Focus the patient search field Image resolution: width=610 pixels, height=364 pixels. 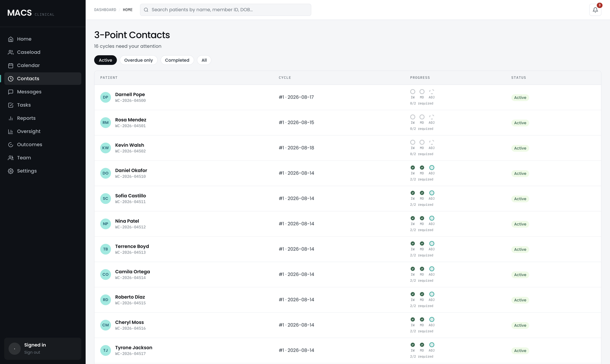[226, 10]
